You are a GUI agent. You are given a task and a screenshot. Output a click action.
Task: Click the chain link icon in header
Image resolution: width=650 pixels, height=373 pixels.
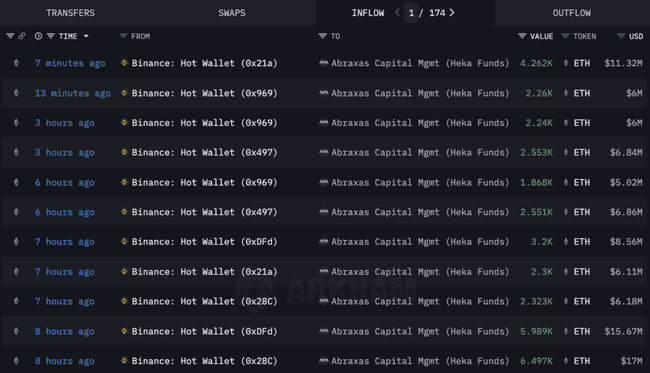(x=22, y=36)
